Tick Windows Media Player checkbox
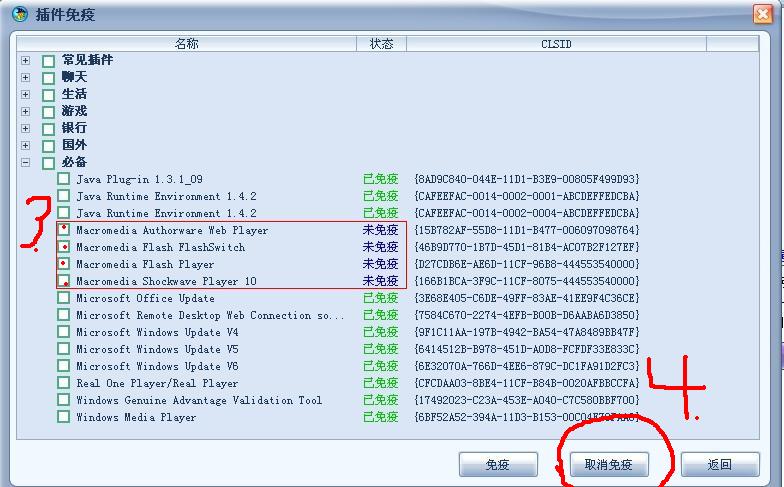This screenshot has width=784, height=487. click(64, 416)
